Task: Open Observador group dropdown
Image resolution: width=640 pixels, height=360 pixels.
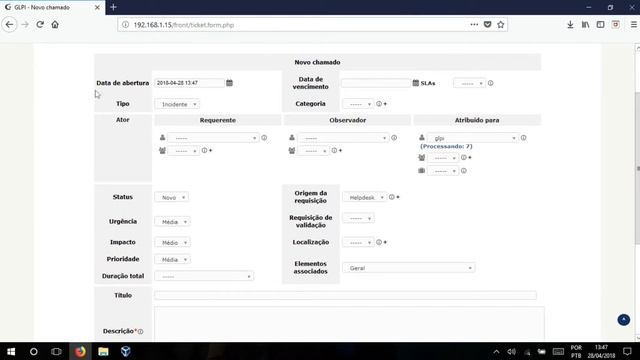Action: [x=313, y=151]
